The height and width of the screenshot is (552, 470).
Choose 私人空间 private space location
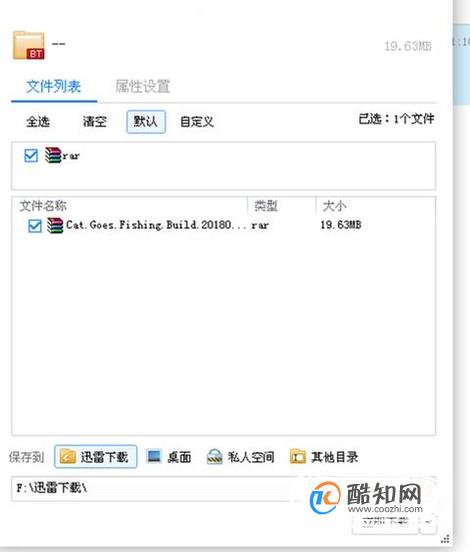[240, 457]
